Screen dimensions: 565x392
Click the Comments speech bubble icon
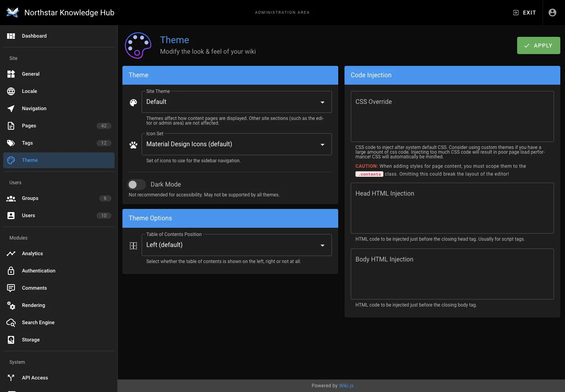click(x=11, y=288)
